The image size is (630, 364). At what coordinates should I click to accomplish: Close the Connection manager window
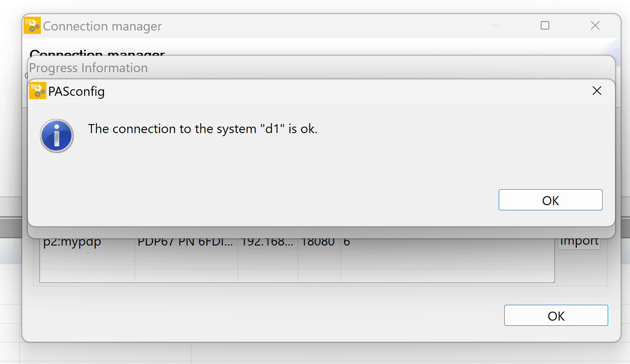595,25
